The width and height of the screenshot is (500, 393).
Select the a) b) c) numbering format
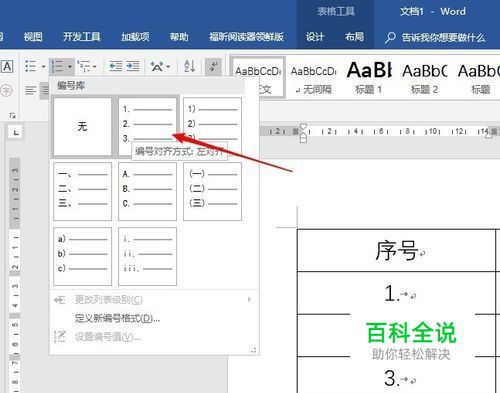(x=82, y=256)
